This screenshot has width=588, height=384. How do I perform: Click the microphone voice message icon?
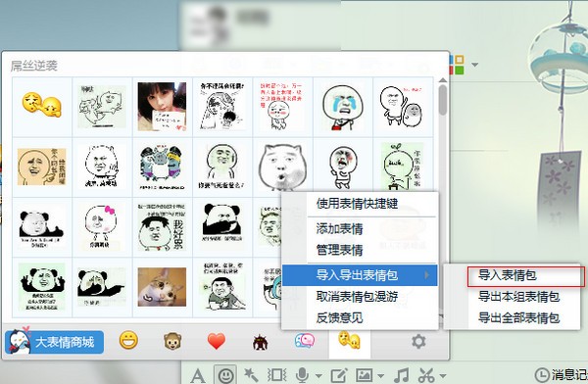click(x=302, y=375)
